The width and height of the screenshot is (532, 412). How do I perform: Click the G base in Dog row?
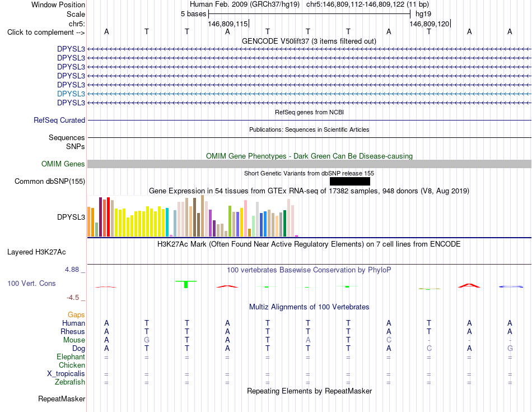pos(510,349)
